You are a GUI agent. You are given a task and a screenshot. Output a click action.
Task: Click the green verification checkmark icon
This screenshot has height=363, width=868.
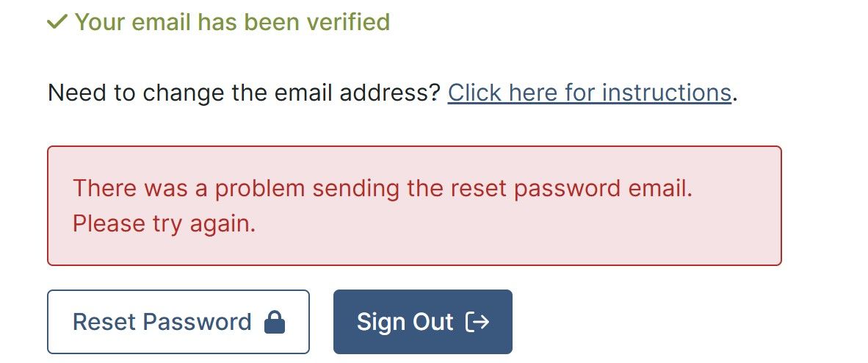point(57,23)
